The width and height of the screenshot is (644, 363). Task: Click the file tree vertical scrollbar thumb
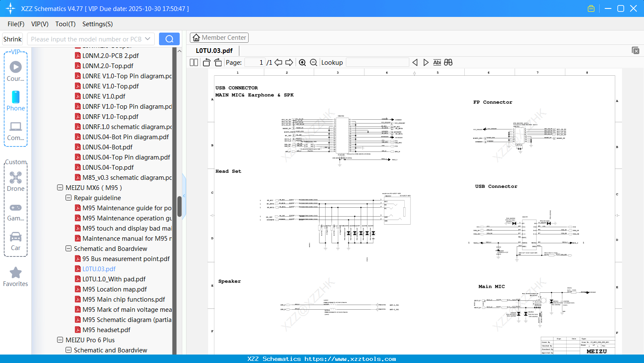coord(179,206)
